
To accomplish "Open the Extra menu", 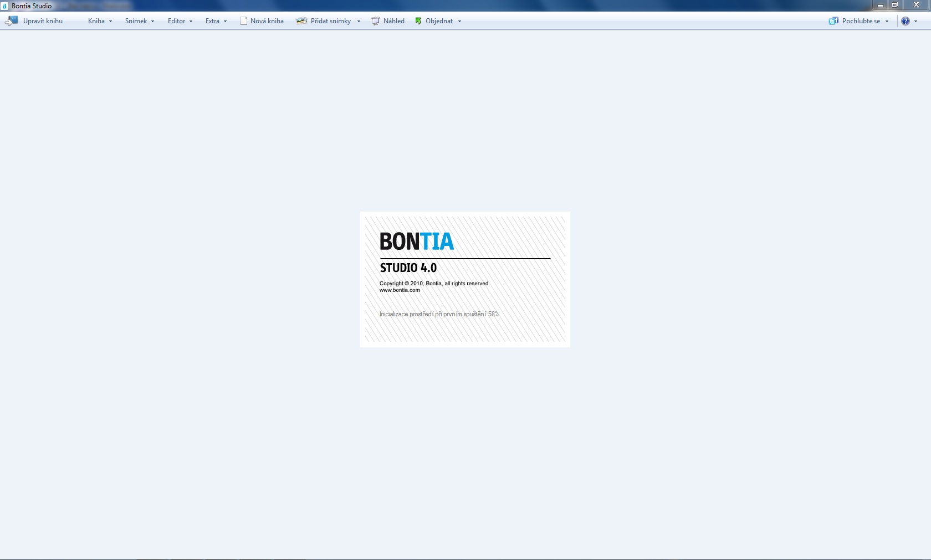I will 212,21.
